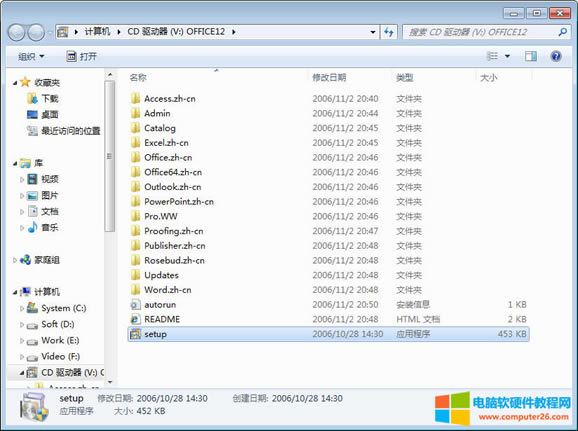Image resolution: width=578 pixels, height=431 pixels.
Task: Click the HTML 文档 type of README
Action: pos(418,319)
